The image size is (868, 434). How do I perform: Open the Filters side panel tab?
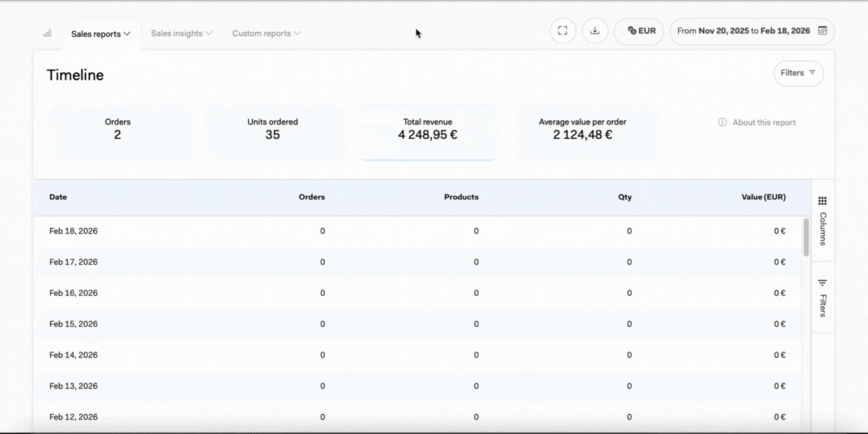[822, 297]
